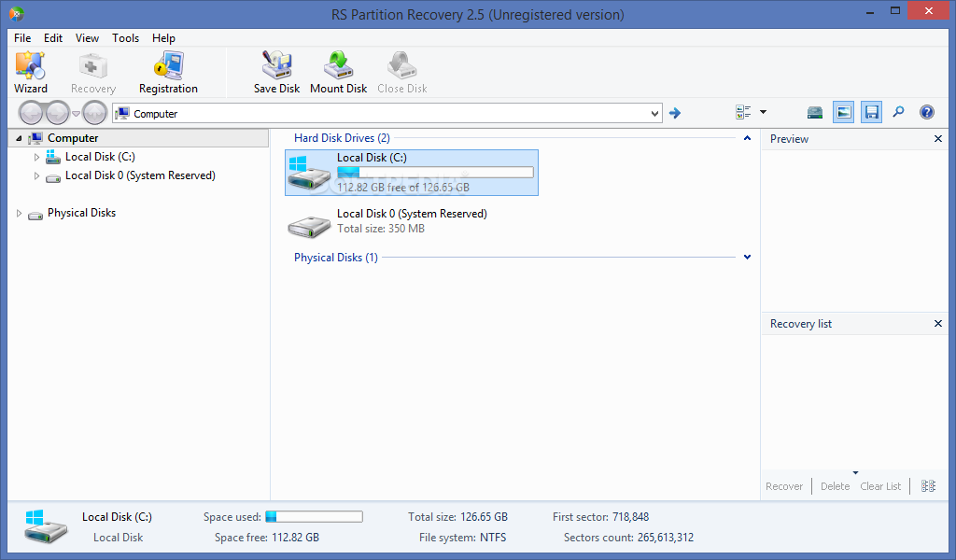
Task: Select Local Disk 0 (System Reserved) icon in main pane
Action: (x=309, y=226)
